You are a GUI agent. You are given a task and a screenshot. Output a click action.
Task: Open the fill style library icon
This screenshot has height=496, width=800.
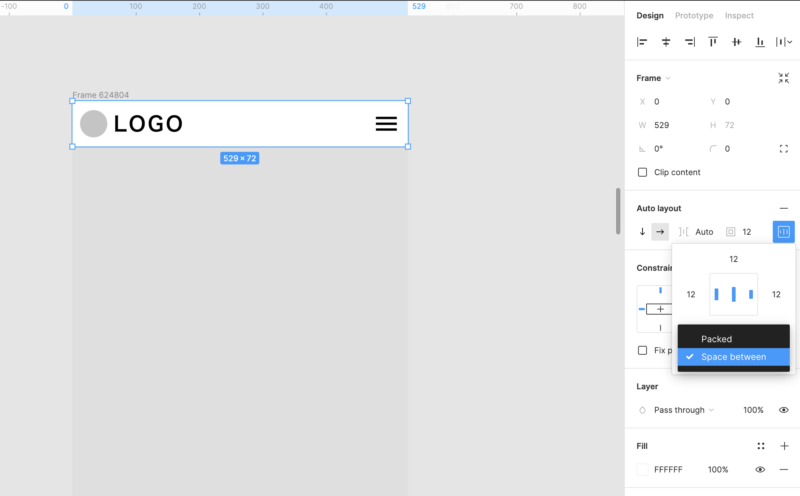tap(761, 446)
